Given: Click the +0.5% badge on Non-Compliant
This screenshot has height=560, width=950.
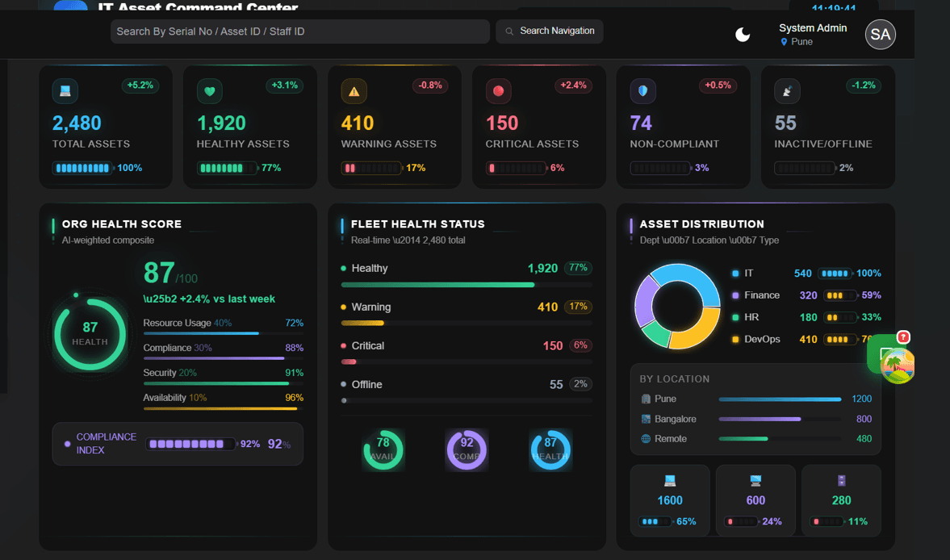Looking at the screenshot, I should click(x=718, y=86).
